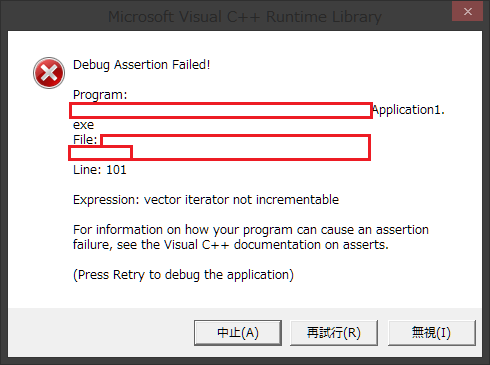The image size is (490, 365).
Task: Click the small redacted box below File:
Action: point(100,153)
